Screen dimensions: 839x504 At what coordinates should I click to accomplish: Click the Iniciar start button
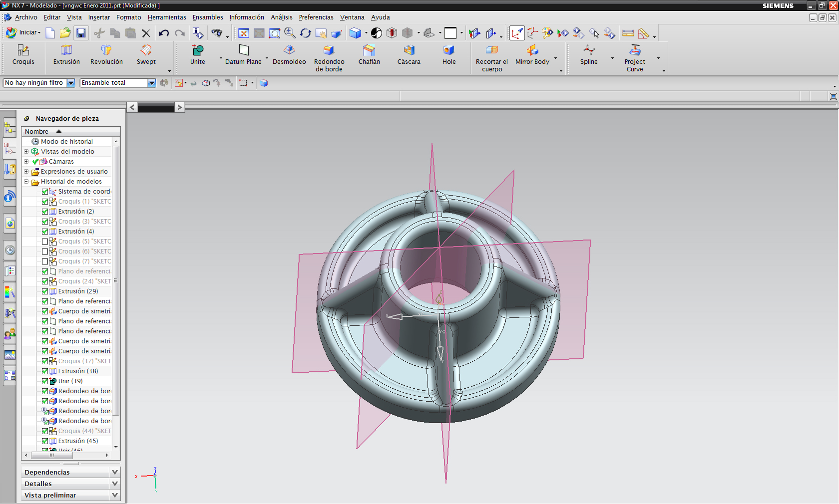click(x=23, y=32)
